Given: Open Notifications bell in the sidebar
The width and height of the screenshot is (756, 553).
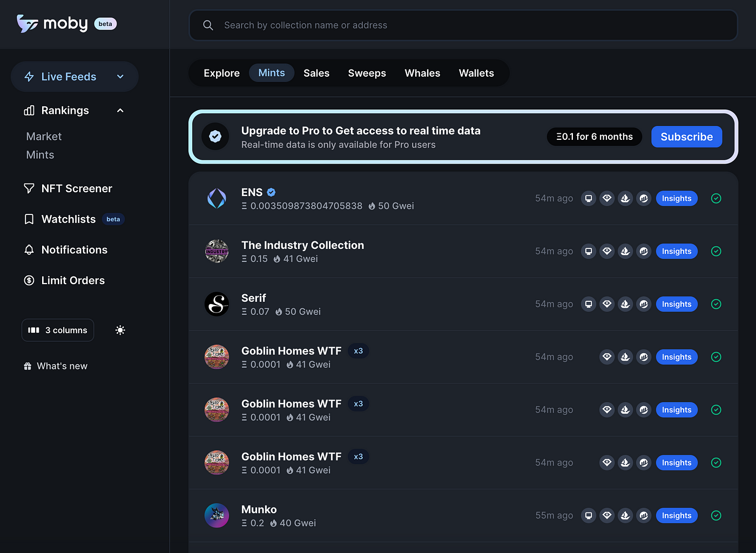Looking at the screenshot, I should pos(65,250).
